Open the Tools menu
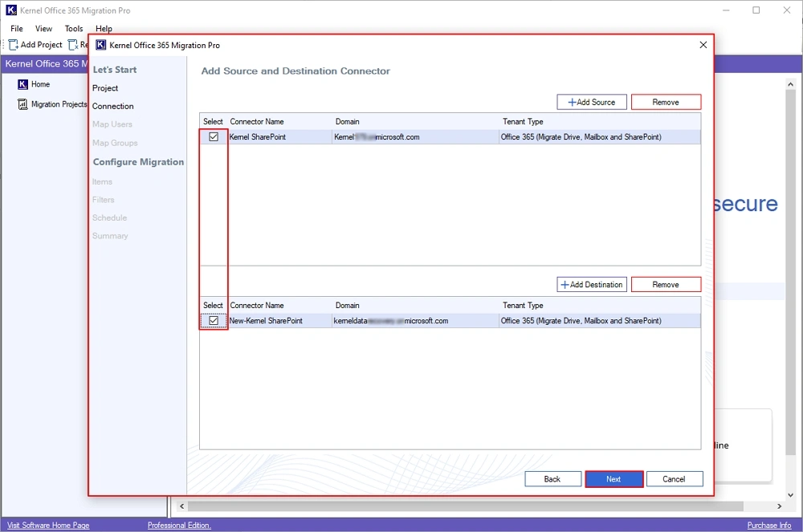The height and width of the screenshot is (532, 803). click(x=74, y=29)
